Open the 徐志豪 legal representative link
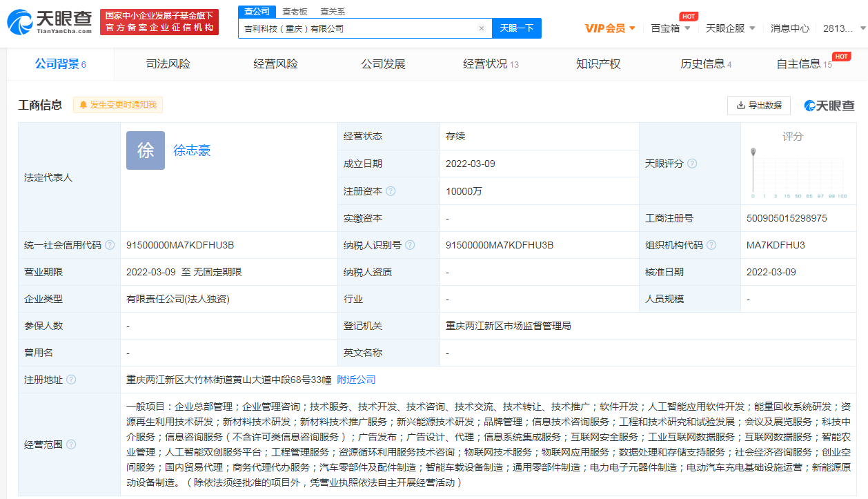The width and height of the screenshot is (868, 499). (x=192, y=150)
